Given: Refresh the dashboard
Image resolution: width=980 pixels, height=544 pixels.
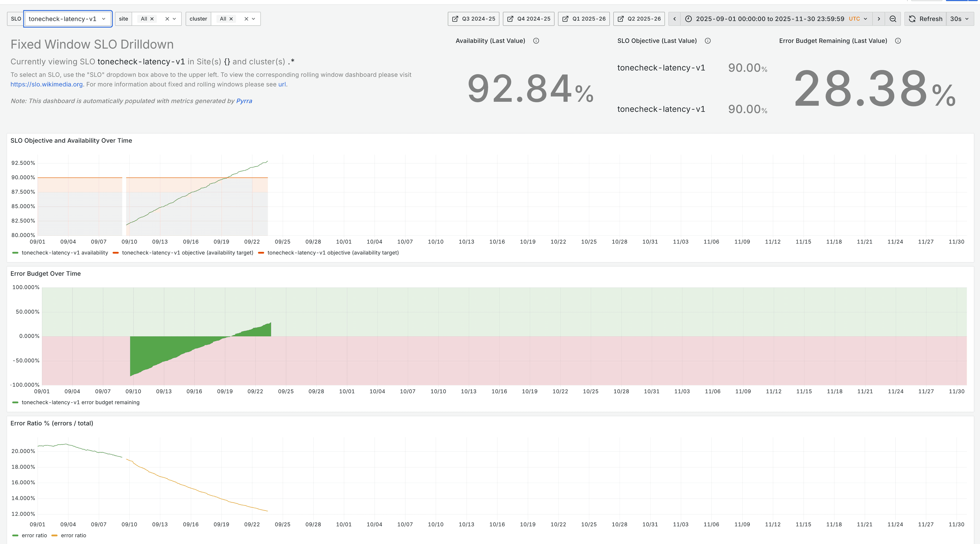Looking at the screenshot, I should pyautogui.click(x=926, y=19).
